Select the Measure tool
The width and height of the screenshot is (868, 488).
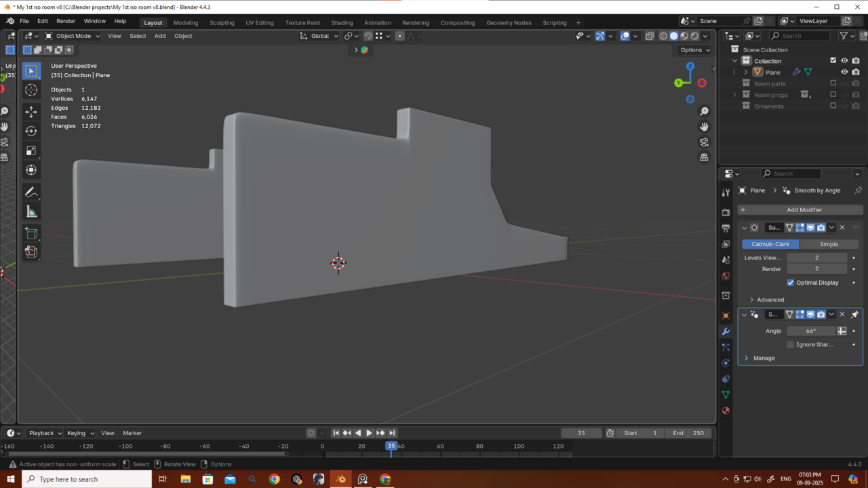[31, 212]
